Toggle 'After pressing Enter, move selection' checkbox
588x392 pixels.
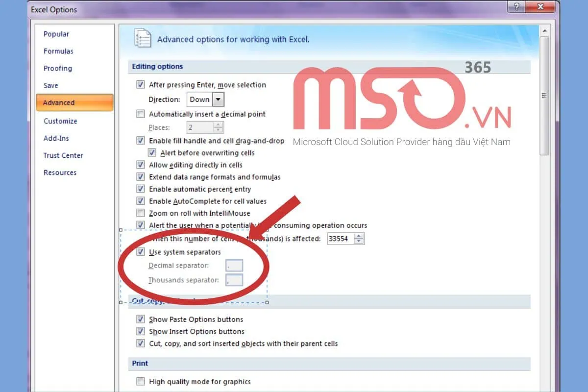point(141,85)
